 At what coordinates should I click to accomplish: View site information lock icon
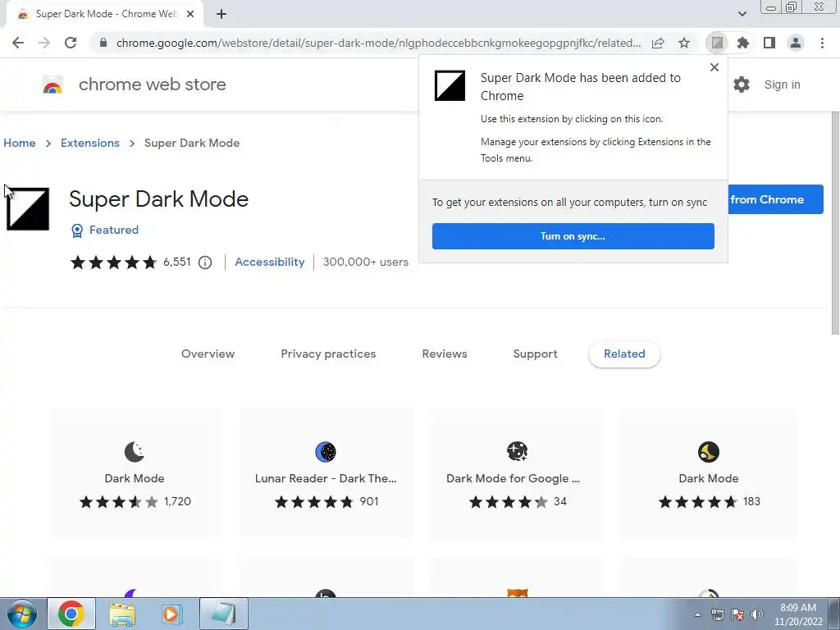pos(103,43)
